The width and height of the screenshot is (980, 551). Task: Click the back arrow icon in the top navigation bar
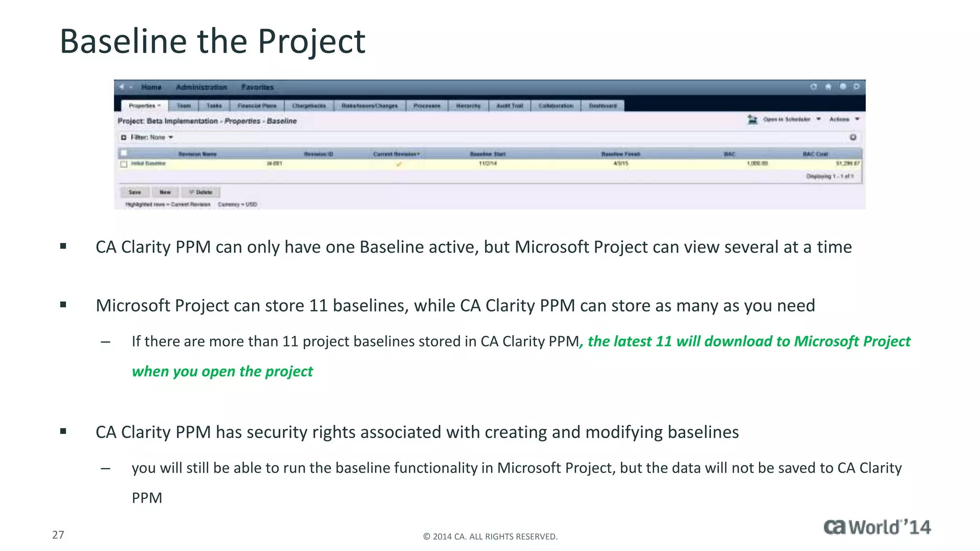click(x=122, y=87)
